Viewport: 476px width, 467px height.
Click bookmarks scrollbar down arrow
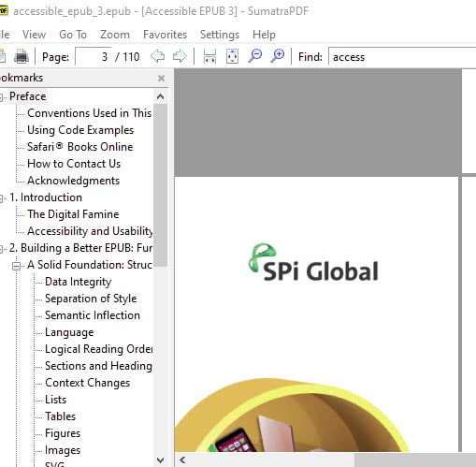pyautogui.click(x=161, y=460)
